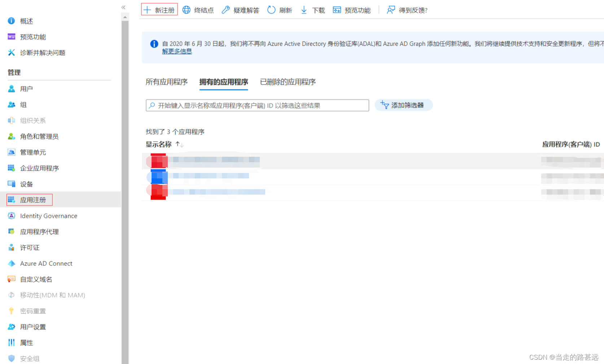Viewport: 604px width, 364px height.
Task: Click the 解更多信息 link in banner
Action: point(177,51)
